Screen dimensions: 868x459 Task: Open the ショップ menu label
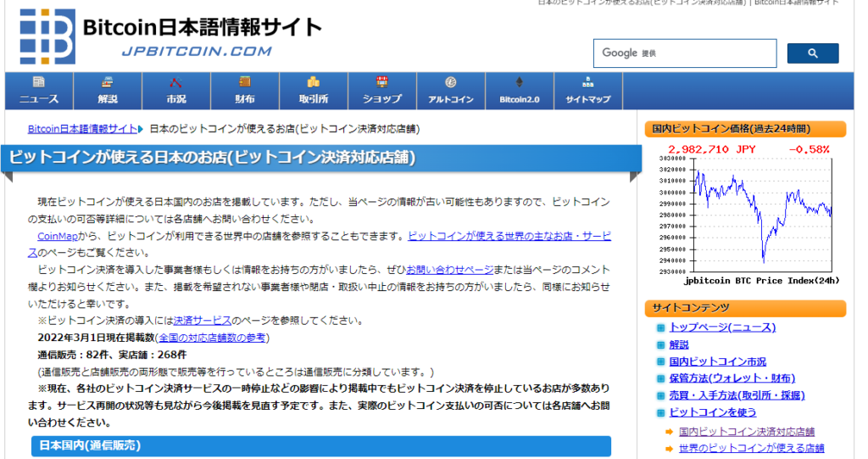coord(382,99)
